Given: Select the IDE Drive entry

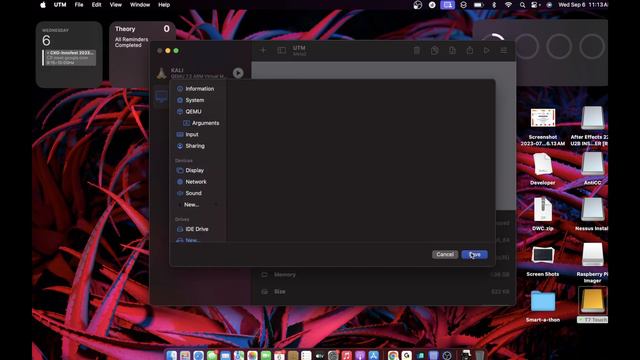Looking at the screenshot, I should pyautogui.click(x=193, y=229).
